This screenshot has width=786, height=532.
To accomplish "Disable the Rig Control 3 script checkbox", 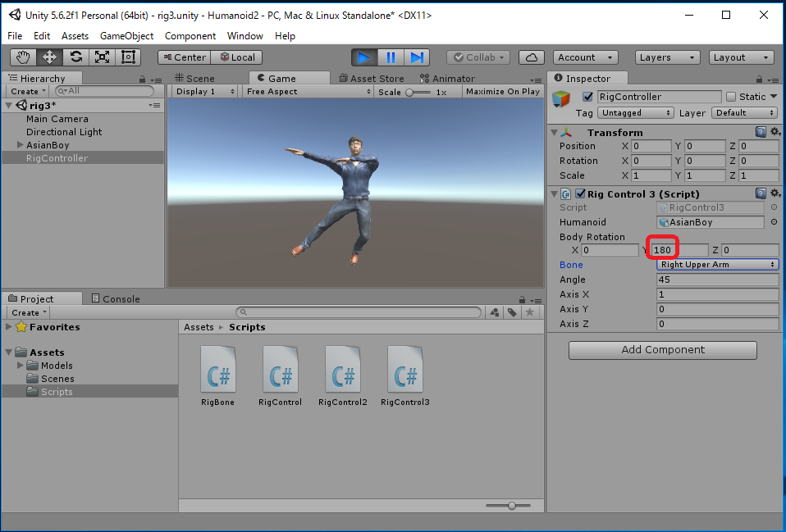I will tap(580, 194).
